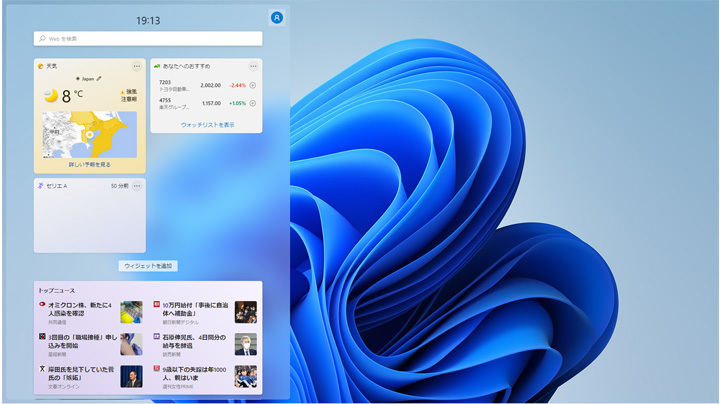Click 詳しい予報を見る forecast link
This screenshot has width=720, height=404.
pos(90,164)
